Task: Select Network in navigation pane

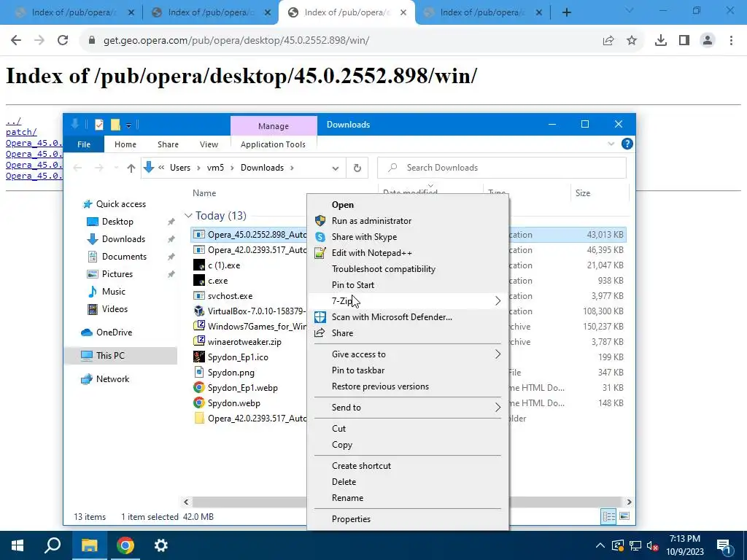Action: (x=112, y=379)
